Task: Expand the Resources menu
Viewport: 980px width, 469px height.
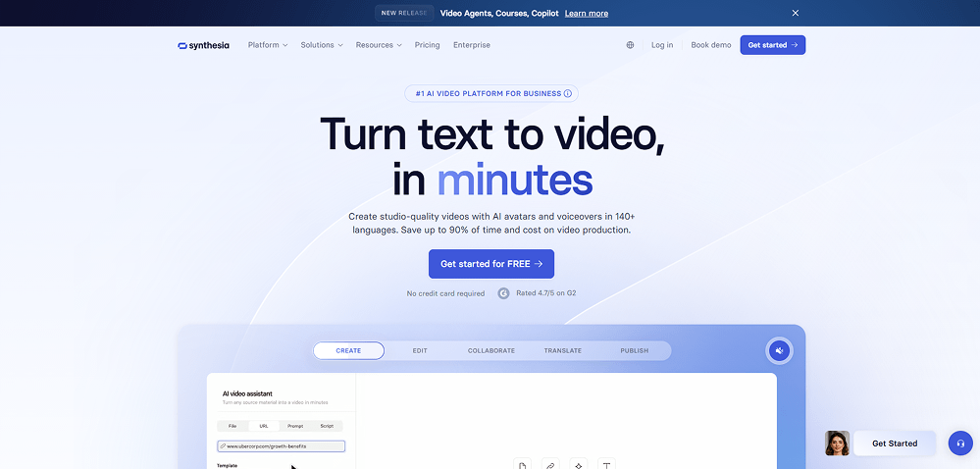Action: coord(379,45)
